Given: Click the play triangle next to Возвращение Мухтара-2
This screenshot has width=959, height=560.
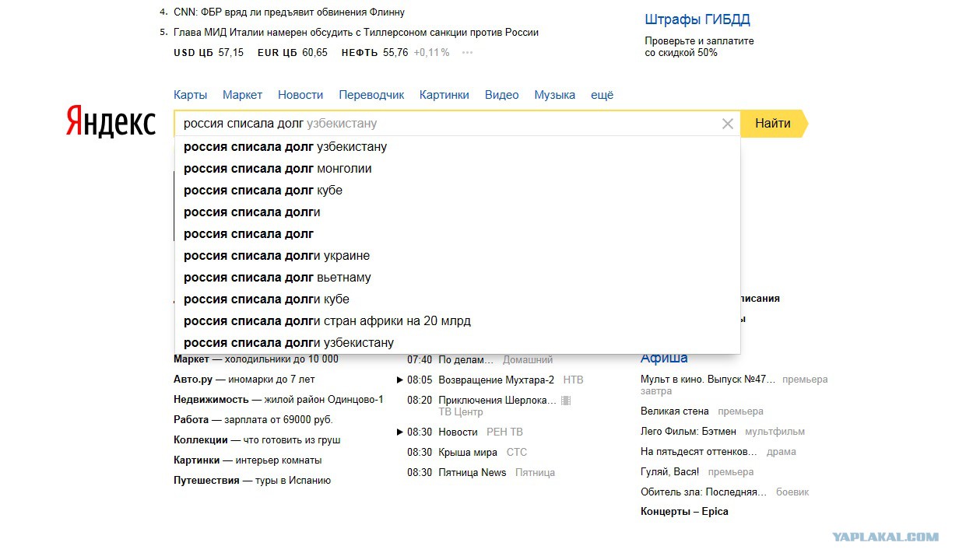Looking at the screenshot, I should point(400,380).
